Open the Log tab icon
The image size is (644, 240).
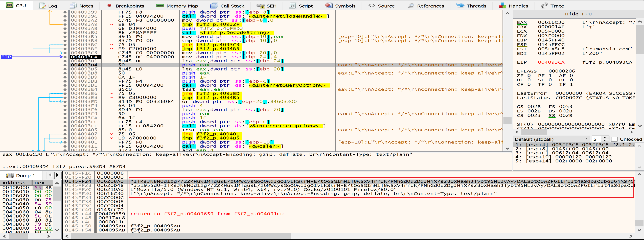point(42,6)
